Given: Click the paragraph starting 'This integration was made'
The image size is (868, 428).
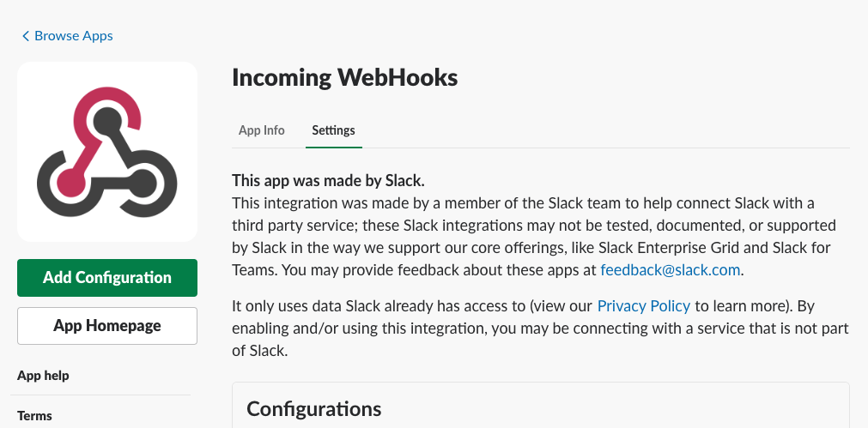Looking at the screenshot, I should [x=534, y=236].
